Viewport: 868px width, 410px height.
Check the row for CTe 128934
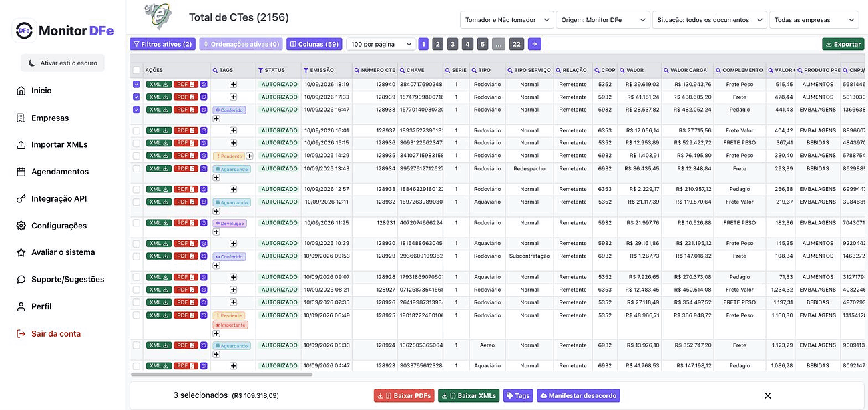[136, 168]
